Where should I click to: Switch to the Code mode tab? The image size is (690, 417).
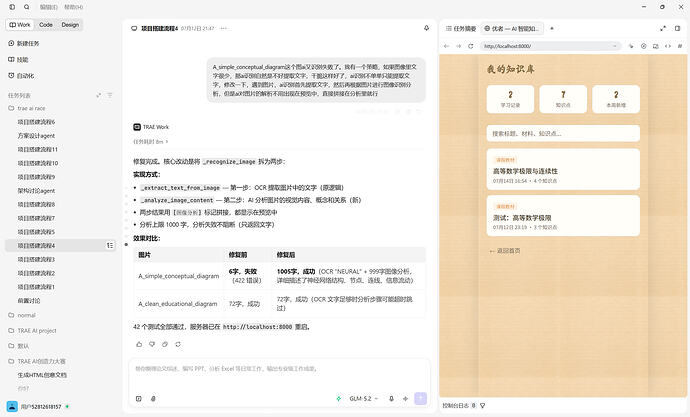tap(46, 25)
